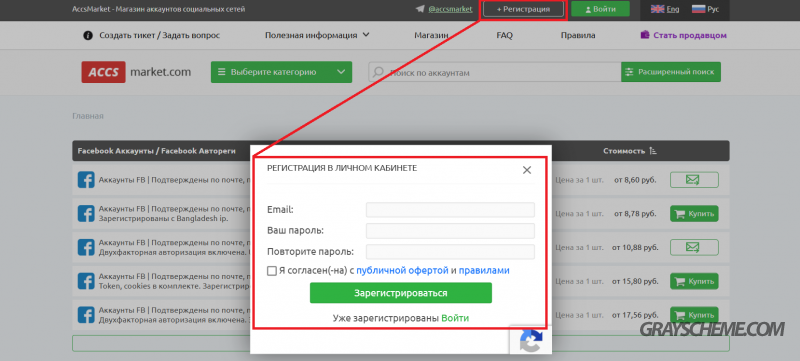The width and height of the screenshot is (800, 361).
Task: Open the публичной офертой link
Action: click(402, 270)
